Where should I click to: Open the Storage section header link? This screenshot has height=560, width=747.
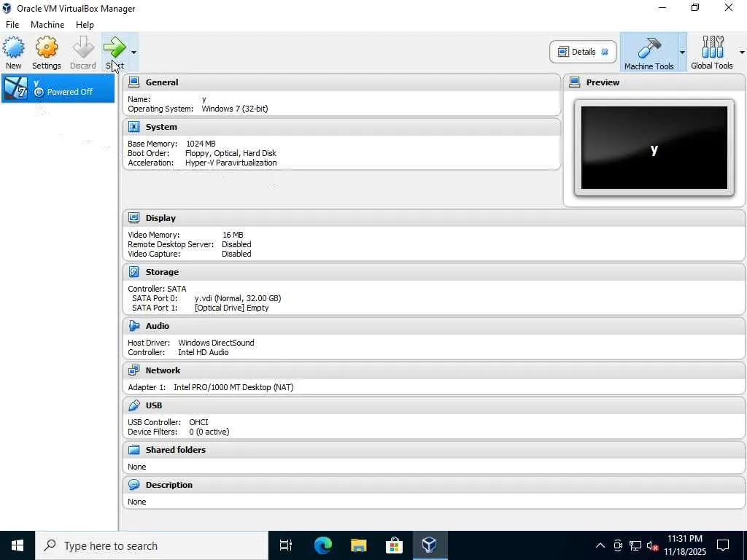162,272
